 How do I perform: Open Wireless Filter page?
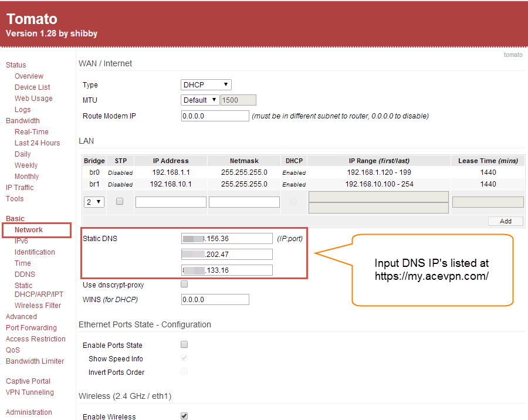click(38, 306)
